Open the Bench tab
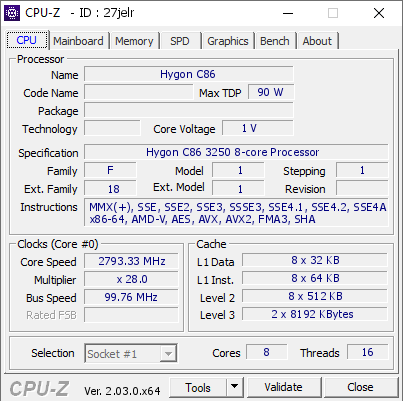 pos(275,41)
